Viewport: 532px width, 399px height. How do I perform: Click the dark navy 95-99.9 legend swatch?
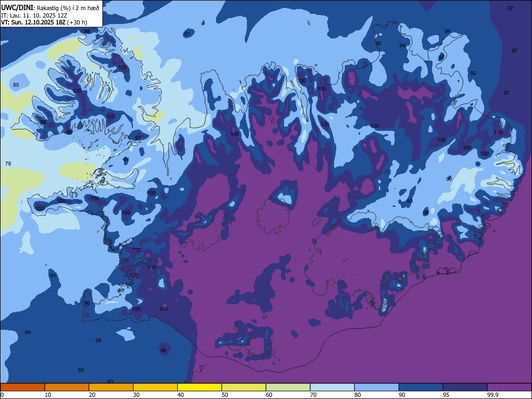tap(465, 387)
